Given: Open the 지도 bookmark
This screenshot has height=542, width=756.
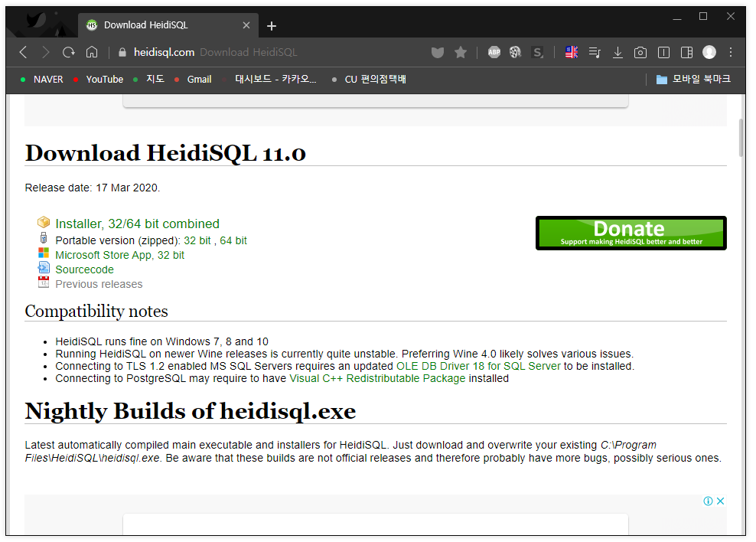Looking at the screenshot, I should [x=149, y=79].
